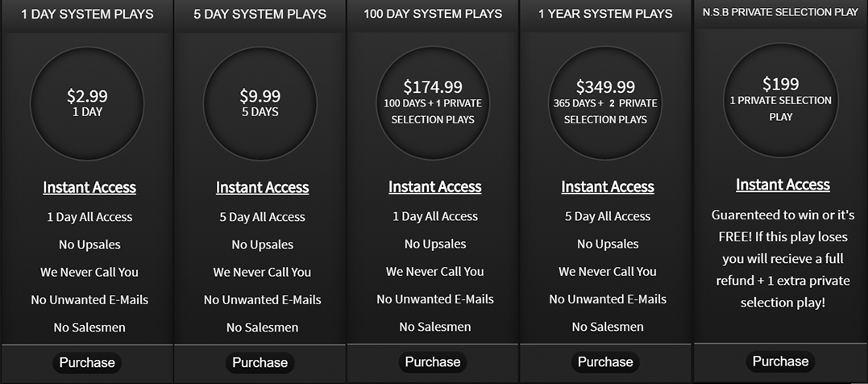Screen dimensions: 868x384
Task: Click Instant Access in N.S.B Private column
Action: pos(783,185)
